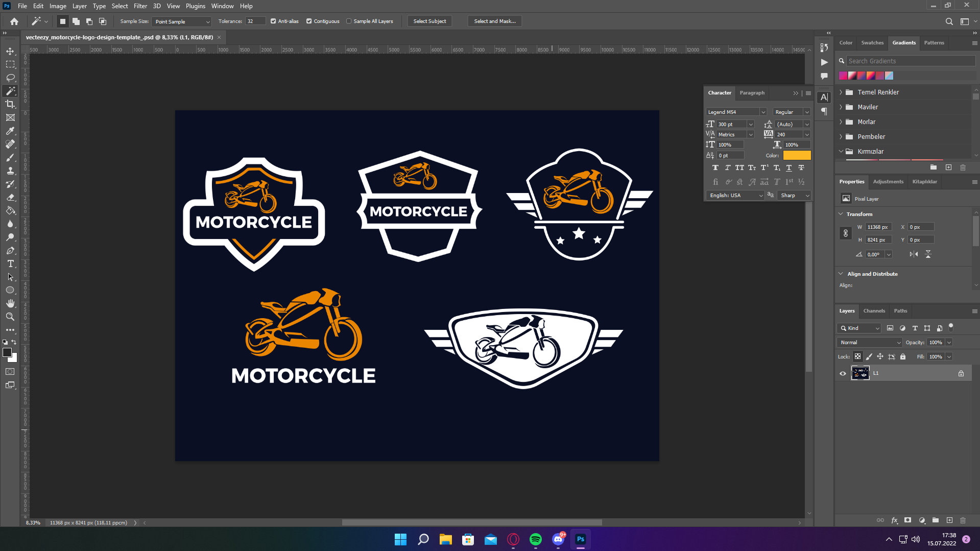This screenshot has width=980, height=551.
Task: Select the Spot Healing Brush tool
Action: (x=10, y=144)
